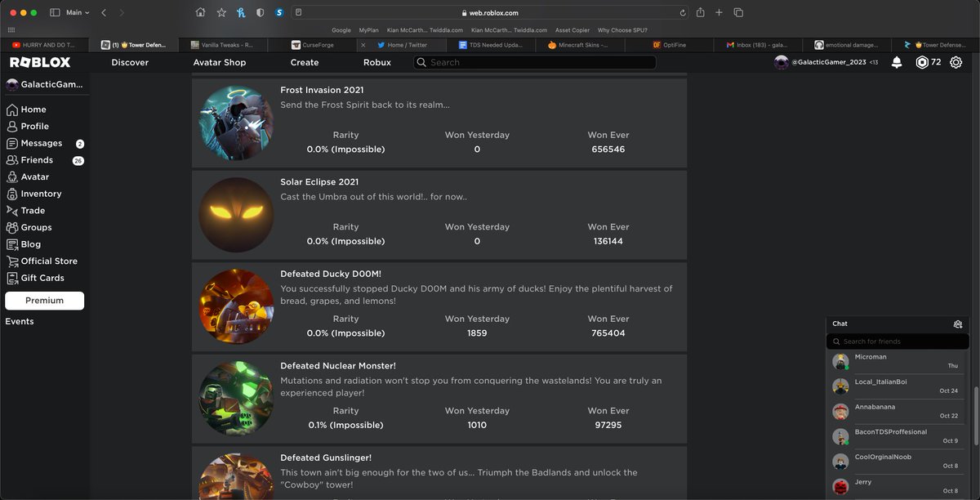The image size is (980, 500).
Task: Click the Safari home icon
Action: click(x=201, y=12)
